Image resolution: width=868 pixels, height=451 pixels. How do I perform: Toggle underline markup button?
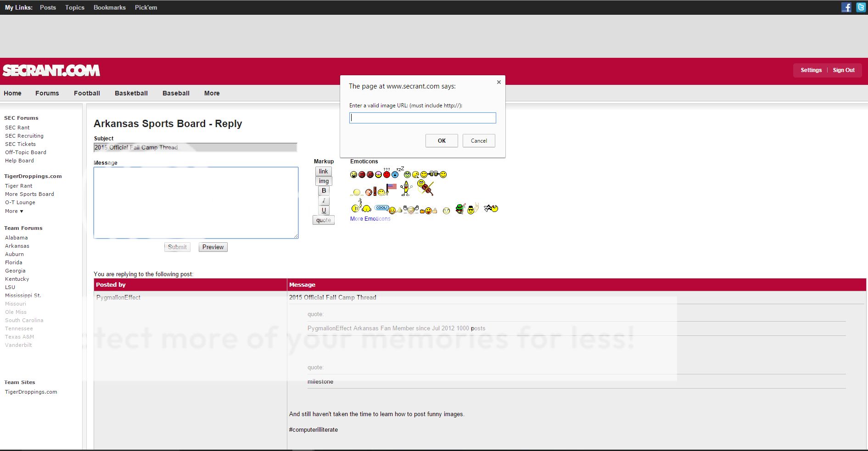pyautogui.click(x=324, y=210)
